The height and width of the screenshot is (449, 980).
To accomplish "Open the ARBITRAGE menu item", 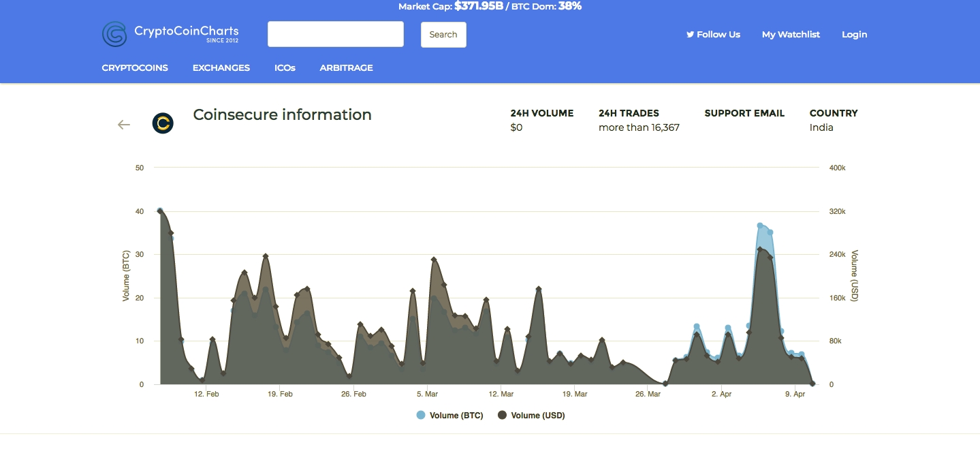I will pyautogui.click(x=347, y=68).
